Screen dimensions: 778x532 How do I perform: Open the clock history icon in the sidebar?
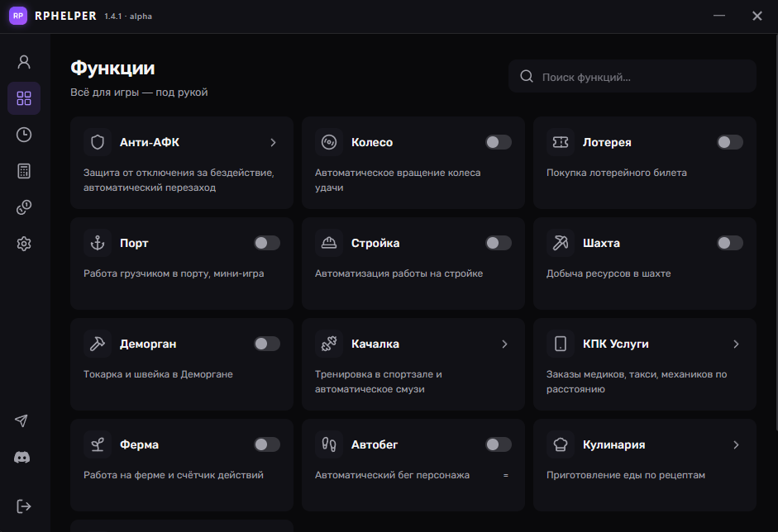click(24, 135)
